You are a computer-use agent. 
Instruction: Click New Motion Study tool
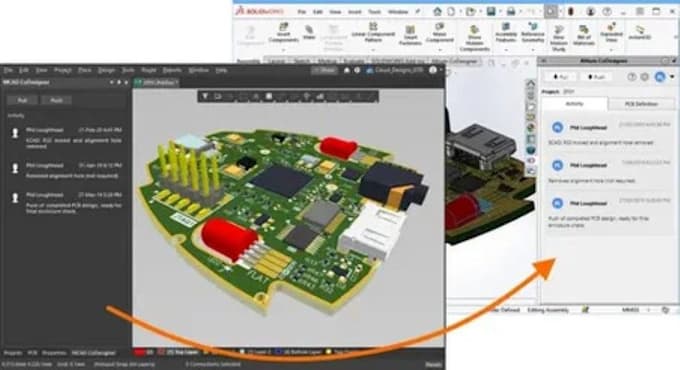(559, 38)
